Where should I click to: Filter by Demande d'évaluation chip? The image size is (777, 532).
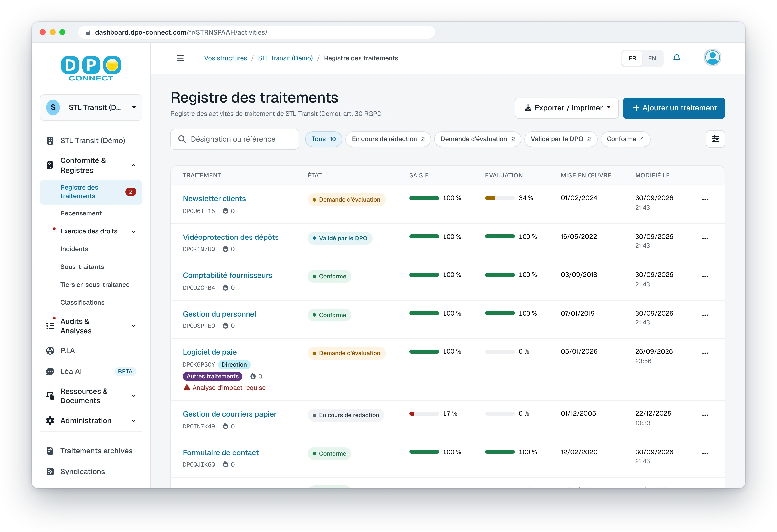[x=477, y=139]
